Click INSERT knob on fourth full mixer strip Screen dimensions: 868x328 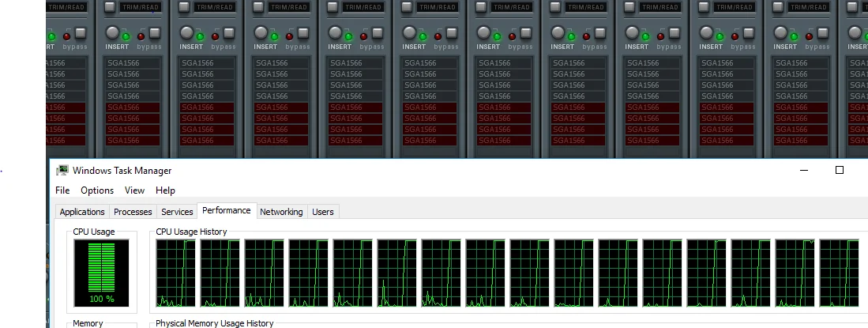[x=335, y=32]
